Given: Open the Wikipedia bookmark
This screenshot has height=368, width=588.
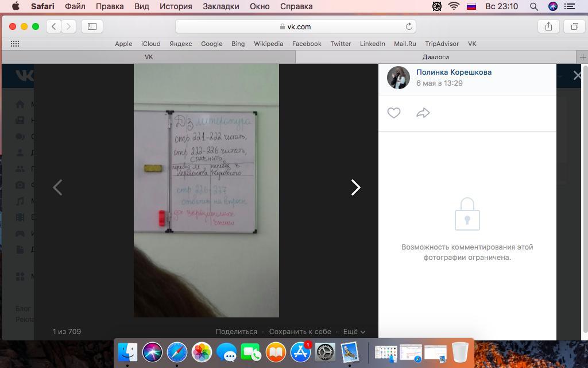Looking at the screenshot, I should [269, 44].
